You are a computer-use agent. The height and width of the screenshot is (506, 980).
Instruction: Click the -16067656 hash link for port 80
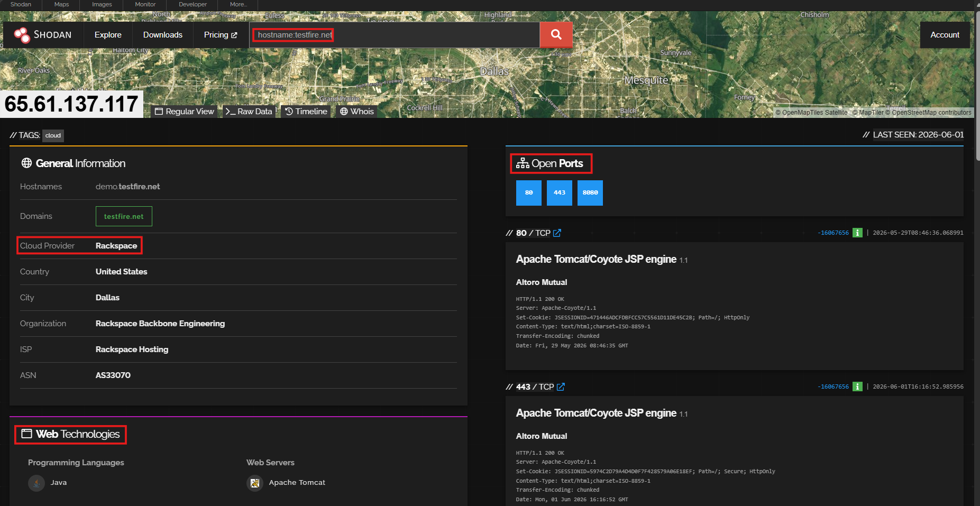833,233
